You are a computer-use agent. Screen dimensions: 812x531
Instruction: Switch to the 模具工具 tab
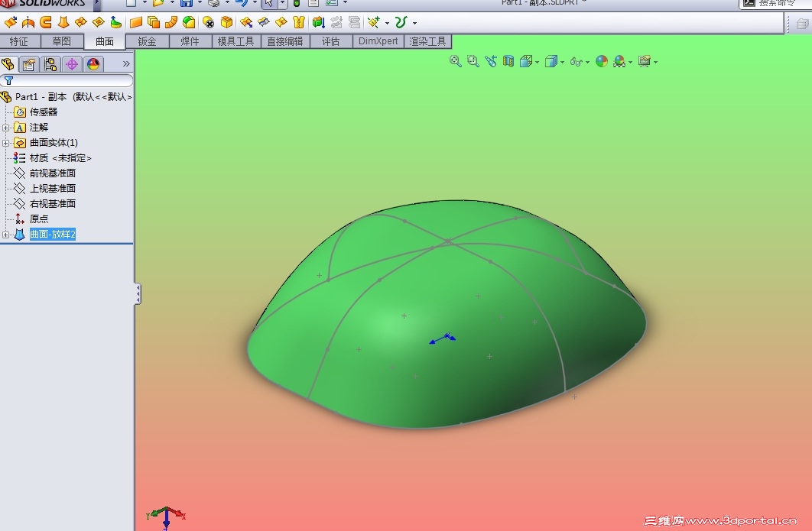[235, 41]
